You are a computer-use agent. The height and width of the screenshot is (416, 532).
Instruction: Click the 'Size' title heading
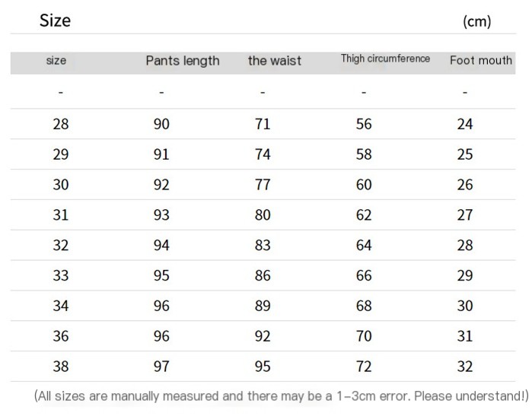point(55,21)
